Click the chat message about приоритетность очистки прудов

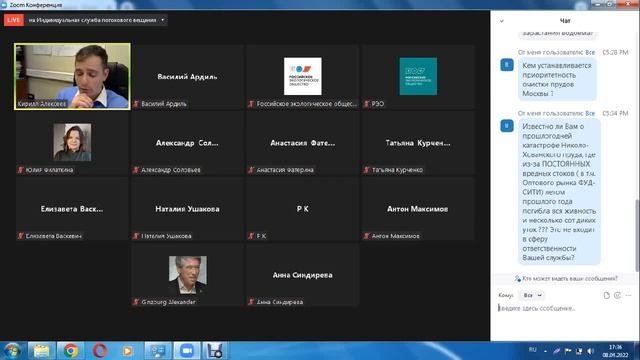coord(557,79)
